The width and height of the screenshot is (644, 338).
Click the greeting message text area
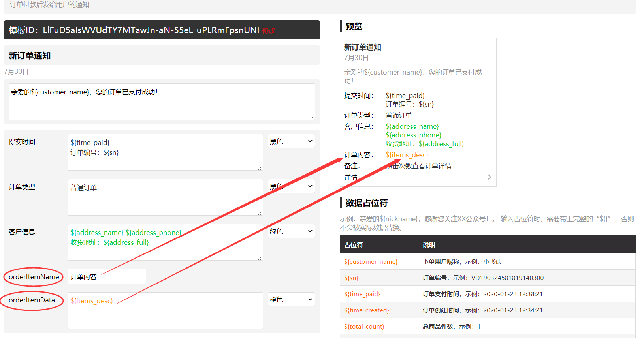point(162,101)
